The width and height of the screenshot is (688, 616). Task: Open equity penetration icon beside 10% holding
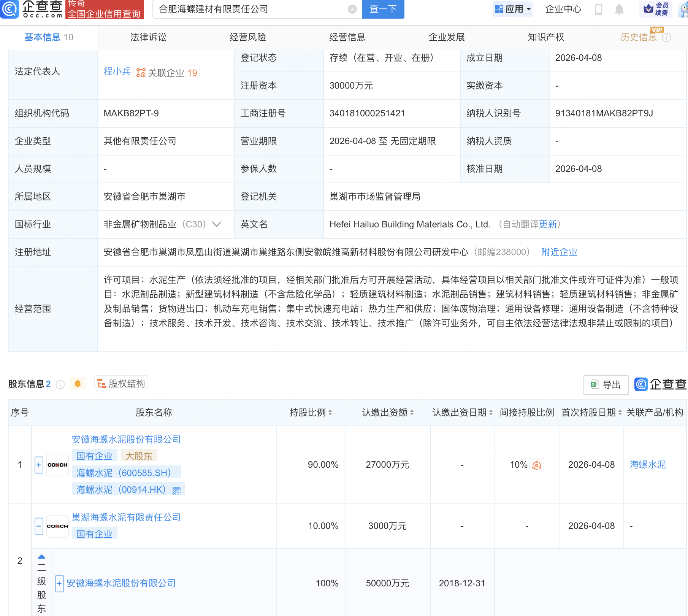tap(536, 465)
